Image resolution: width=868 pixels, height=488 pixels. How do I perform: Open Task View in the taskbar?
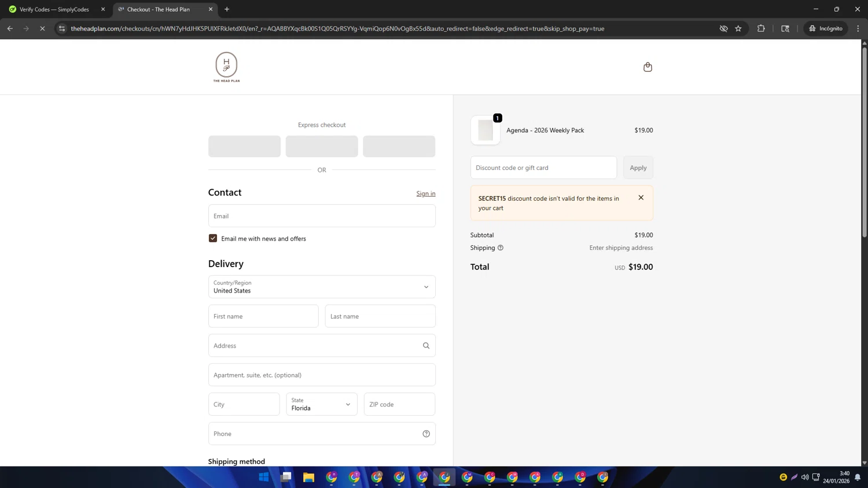click(x=286, y=477)
